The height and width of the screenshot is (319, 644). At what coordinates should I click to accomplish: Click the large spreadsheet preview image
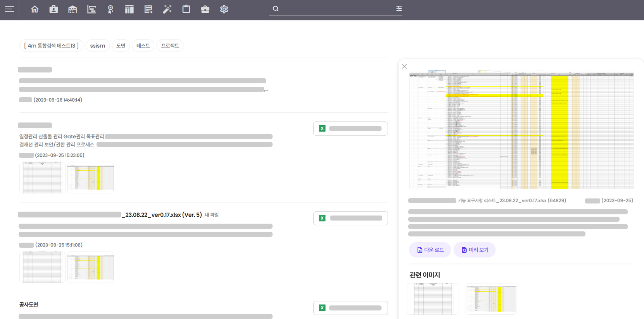tap(521, 130)
